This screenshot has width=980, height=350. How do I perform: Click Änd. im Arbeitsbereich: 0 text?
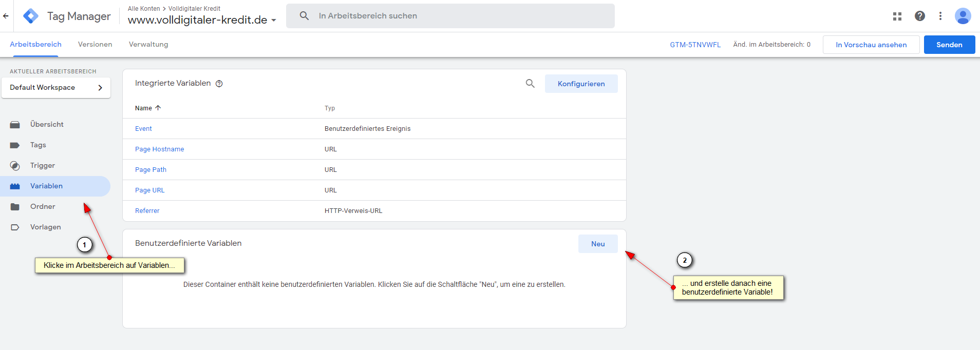pos(771,45)
